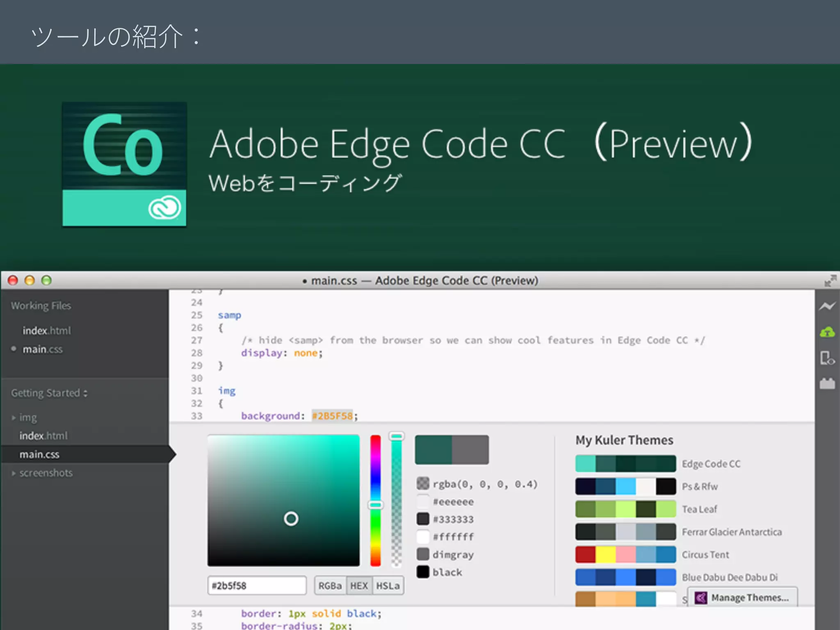Image resolution: width=840 pixels, height=630 pixels.
Task: Click the Working Files heading
Action: click(x=41, y=306)
